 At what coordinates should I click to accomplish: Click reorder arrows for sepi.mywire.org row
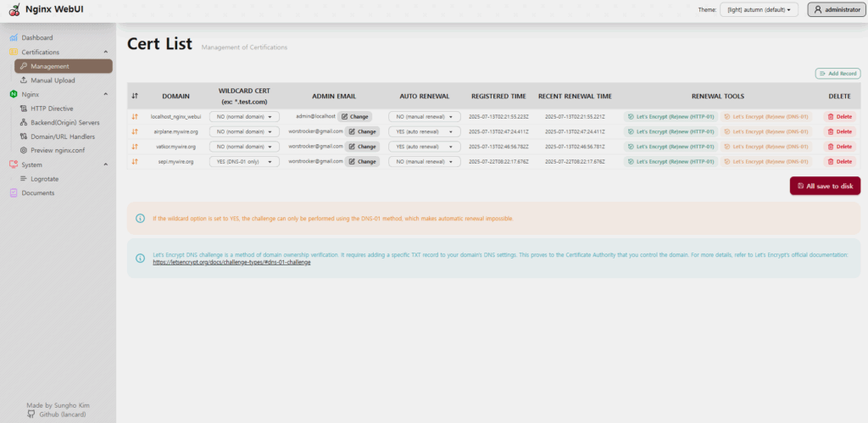pyautogui.click(x=135, y=162)
